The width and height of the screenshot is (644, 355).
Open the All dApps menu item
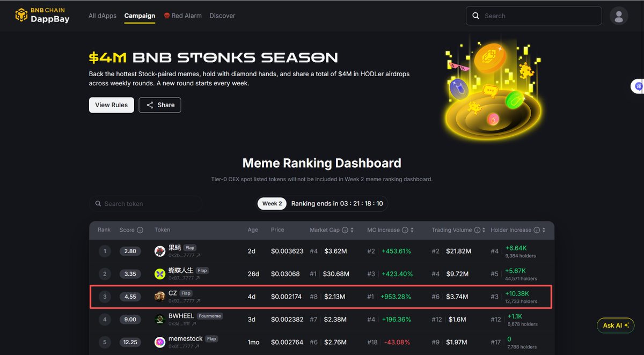point(103,16)
